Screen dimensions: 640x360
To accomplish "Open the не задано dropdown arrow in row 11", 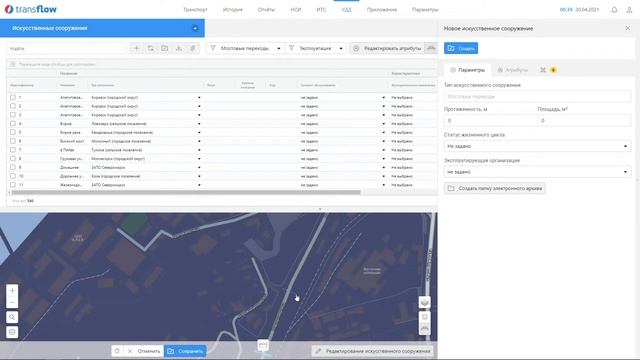I will pos(383,185).
